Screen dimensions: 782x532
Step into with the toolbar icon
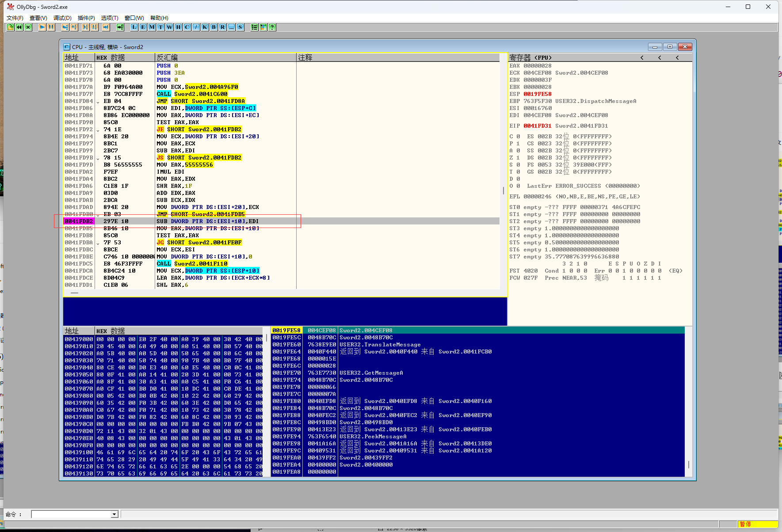(x=65, y=27)
